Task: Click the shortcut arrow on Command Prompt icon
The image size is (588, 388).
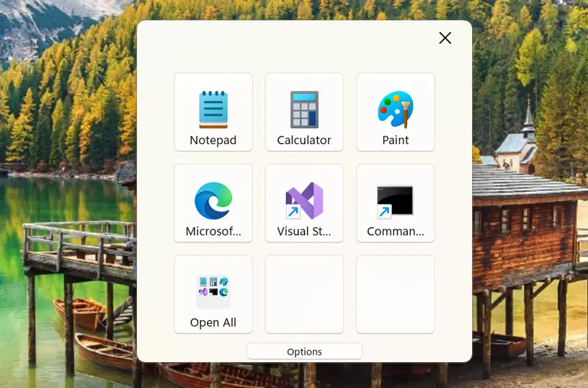Action: click(x=384, y=212)
